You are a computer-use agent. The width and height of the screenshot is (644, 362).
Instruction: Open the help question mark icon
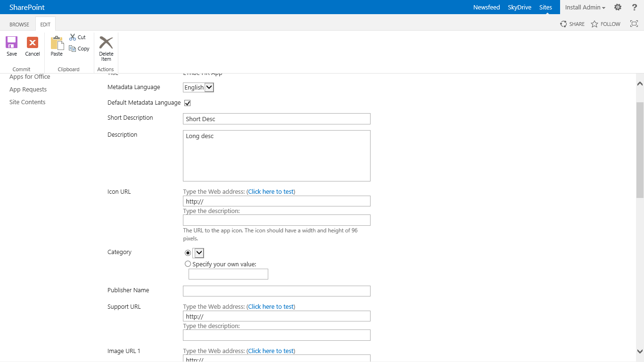click(635, 7)
